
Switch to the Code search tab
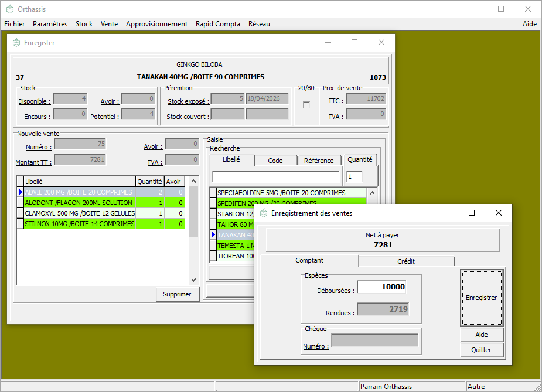[275, 161]
